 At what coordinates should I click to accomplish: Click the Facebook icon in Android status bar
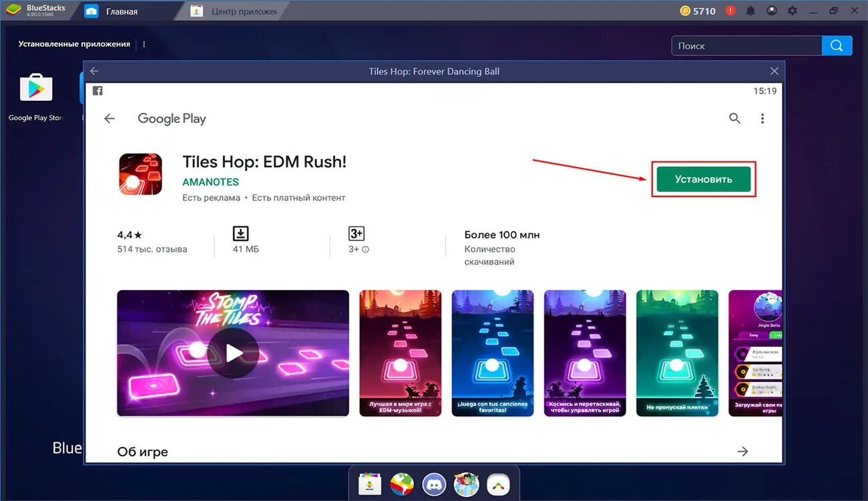coord(97,91)
